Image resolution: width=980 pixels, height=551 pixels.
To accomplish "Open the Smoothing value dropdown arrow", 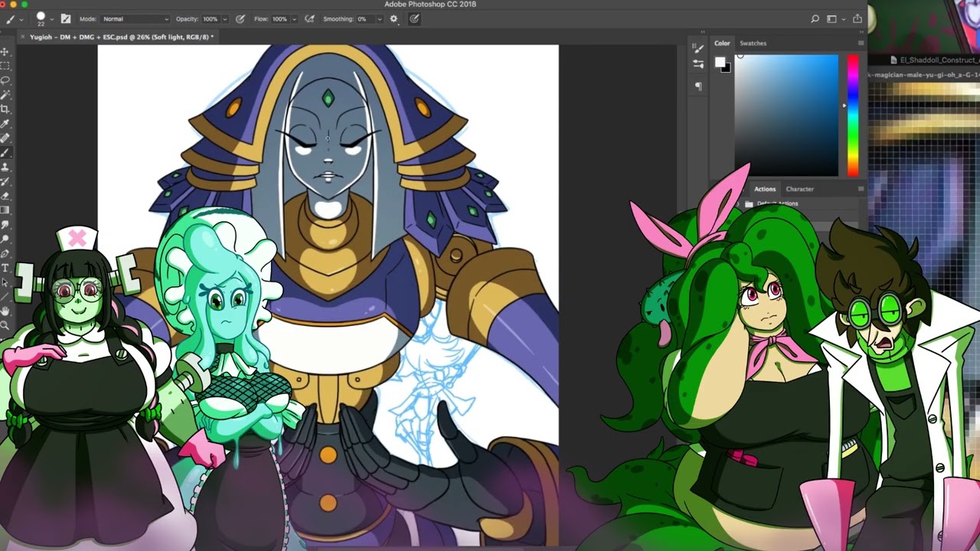I will coord(379,19).
